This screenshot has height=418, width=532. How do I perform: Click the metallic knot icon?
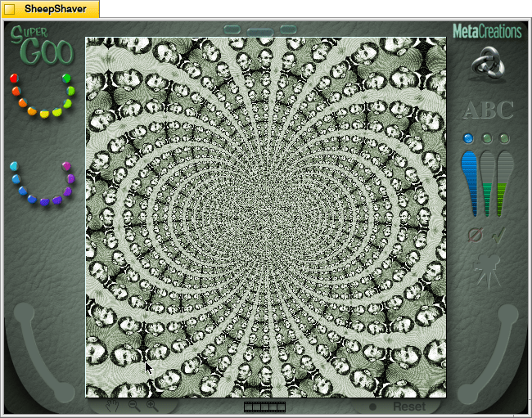coord(489,62)
